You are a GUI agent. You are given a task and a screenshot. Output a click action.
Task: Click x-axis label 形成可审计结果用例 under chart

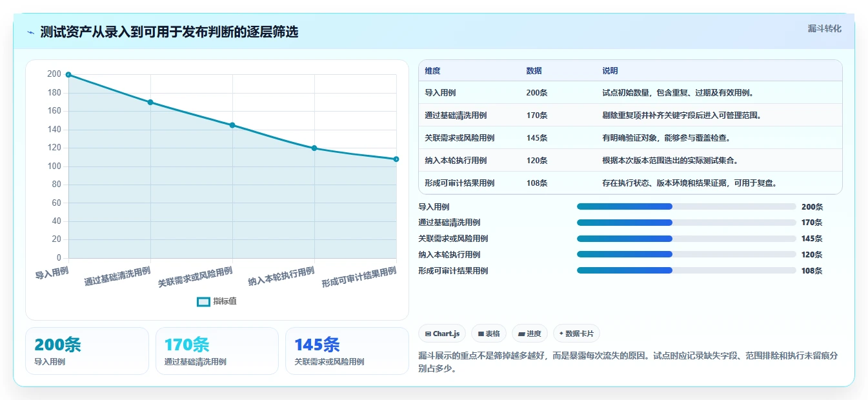[x=359, y=277]
